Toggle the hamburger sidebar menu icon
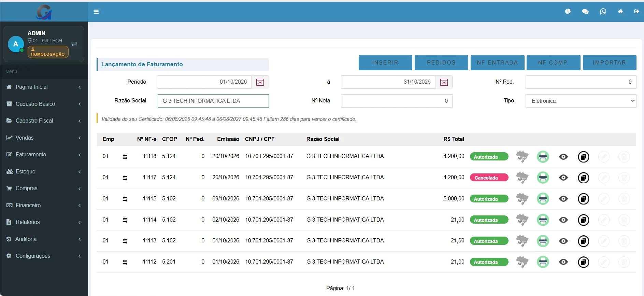644x296 pixels. 96,12
